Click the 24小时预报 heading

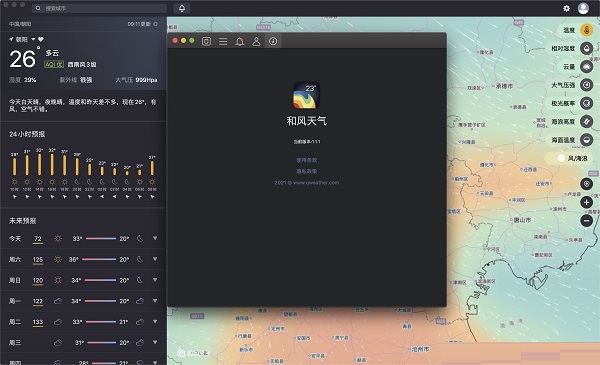pyautogui.click(x=27, y=134)
